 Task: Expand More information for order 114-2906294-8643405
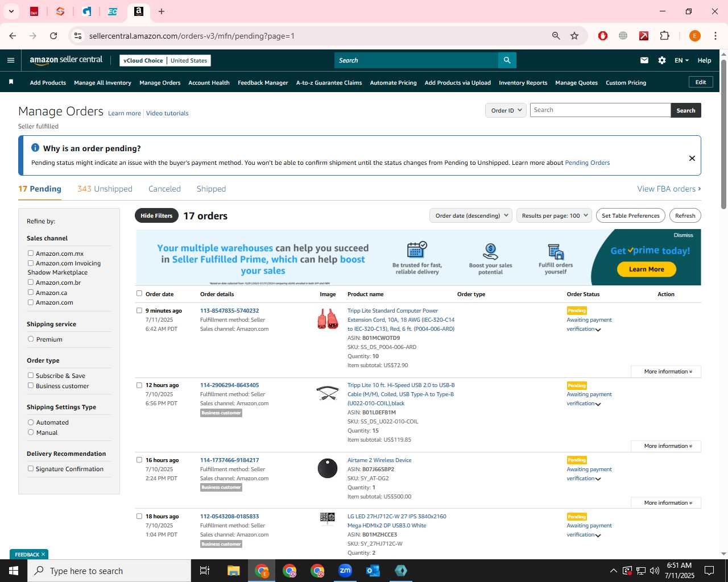point(666,446)
